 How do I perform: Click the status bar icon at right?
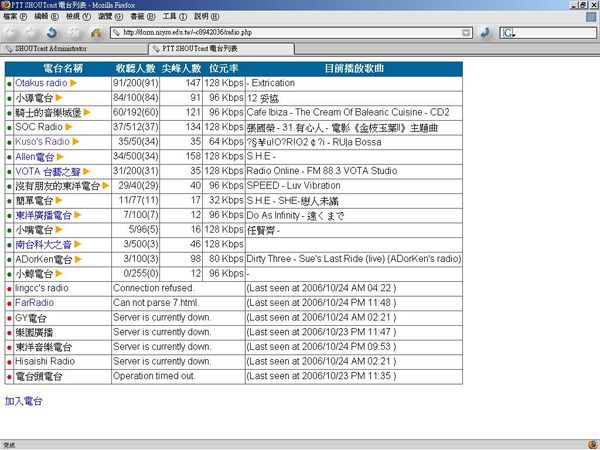coord(592,445)
